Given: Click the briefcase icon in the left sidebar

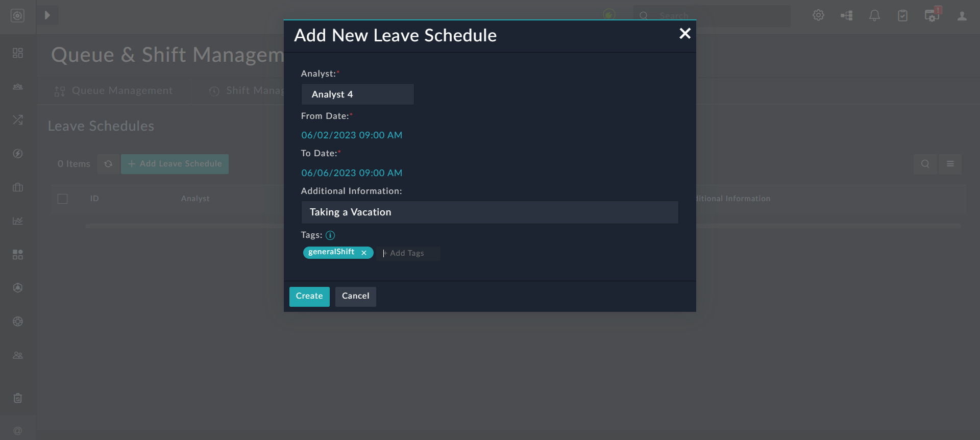Looking at the screenshot, I should (17, 187).
